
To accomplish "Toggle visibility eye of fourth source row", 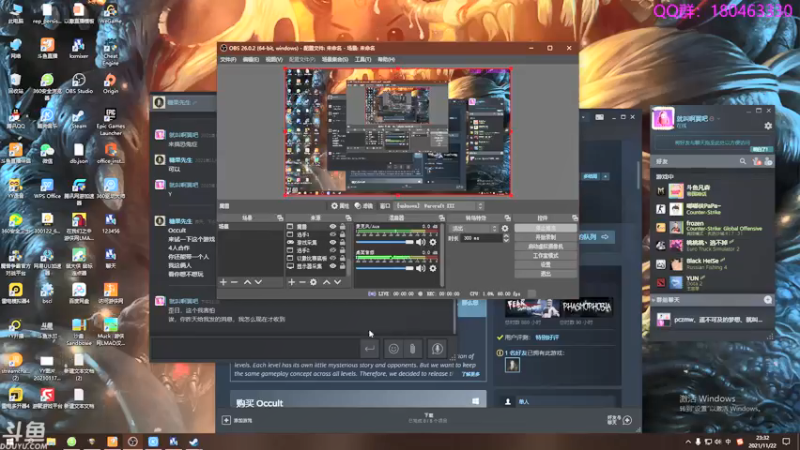I will [x=333, y=251].
